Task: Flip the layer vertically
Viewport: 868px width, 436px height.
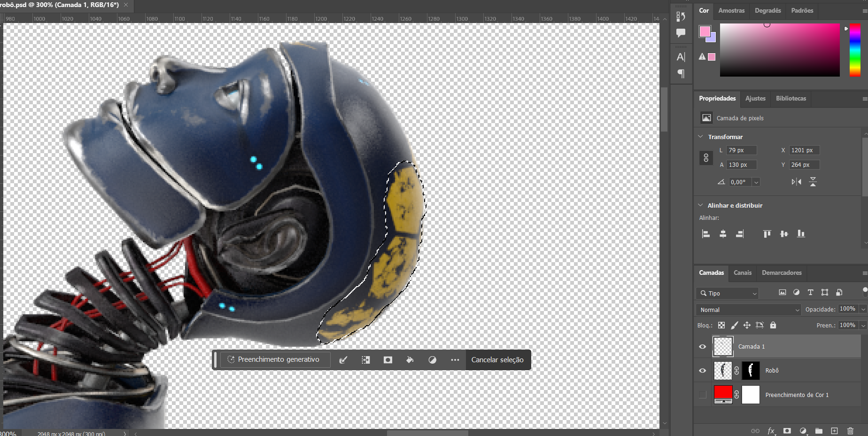Action: click(813, 182)
